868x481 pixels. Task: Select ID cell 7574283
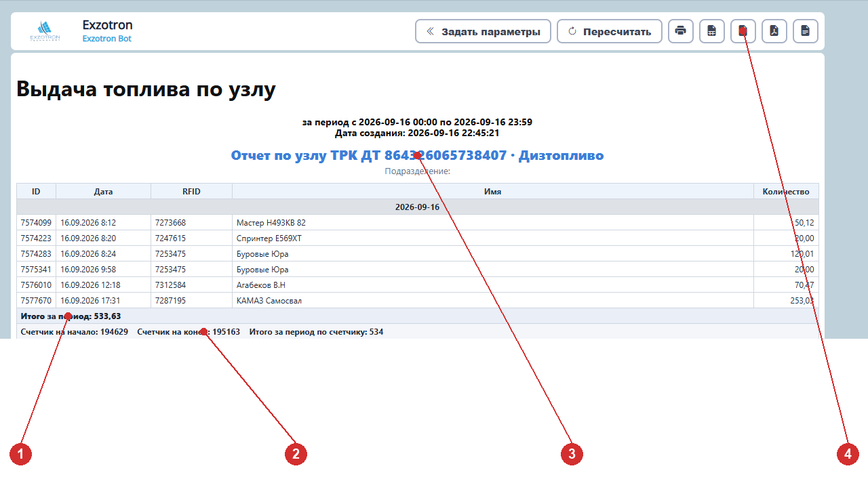coord(36,253)
